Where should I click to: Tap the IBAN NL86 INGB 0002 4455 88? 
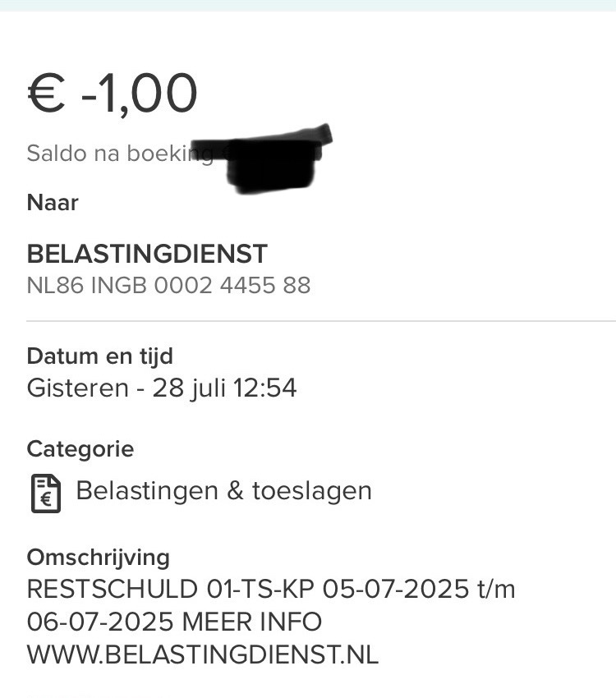coord(168,285)
